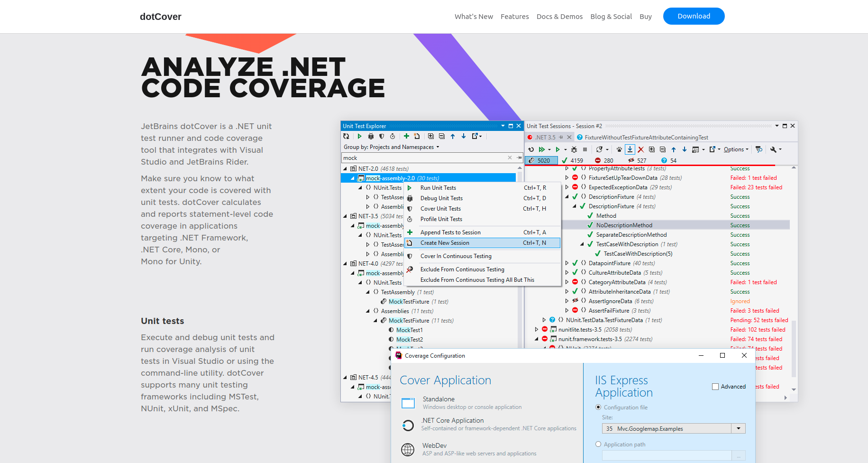868x463 pixels.
Task: Select the Application path radio button
Action: click(598, 444)
